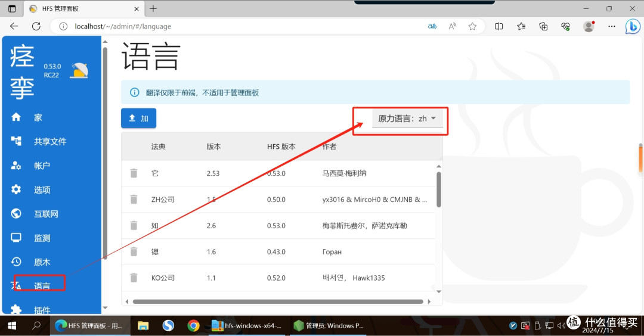Click the info icon in notice banner

[134, 92]
